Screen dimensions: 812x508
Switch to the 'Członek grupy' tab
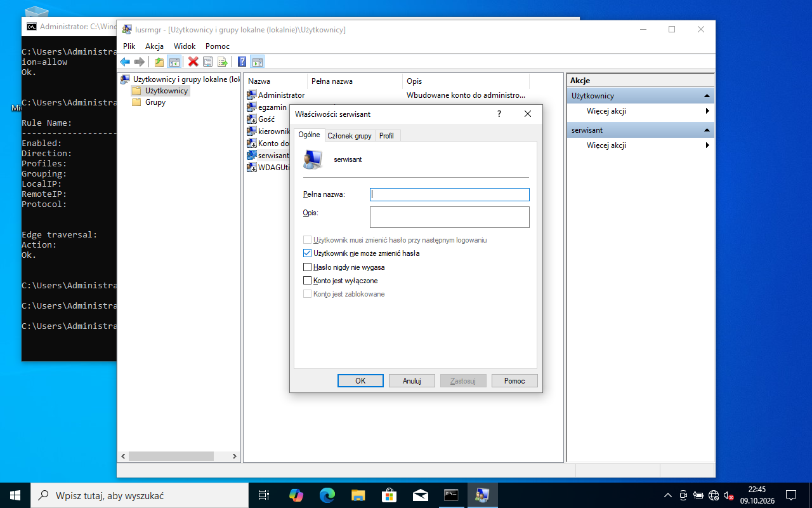click(x=350, y=136)
